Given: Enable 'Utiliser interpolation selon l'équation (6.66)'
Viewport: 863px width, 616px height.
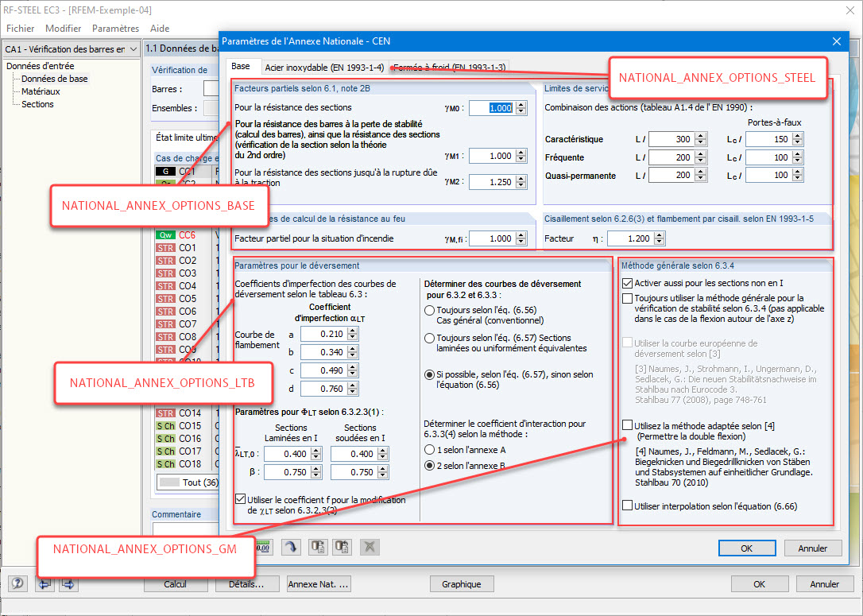Looking at the screenshot, I should point(627,506).
